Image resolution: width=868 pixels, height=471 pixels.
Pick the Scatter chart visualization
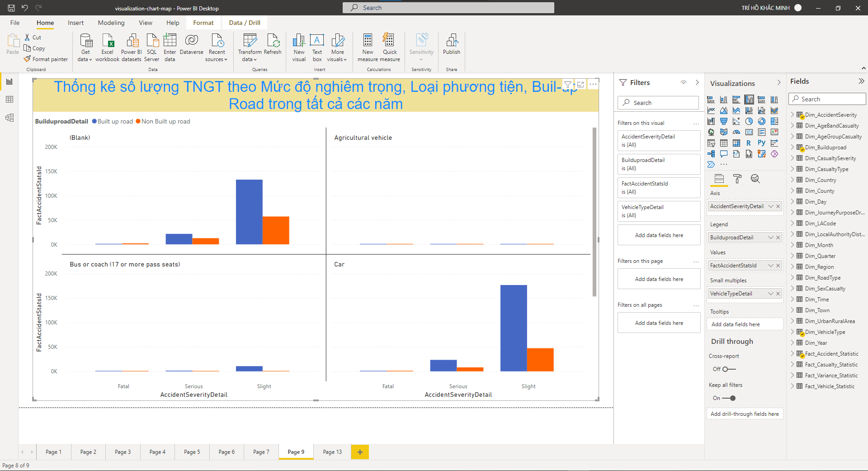click(x=736, y=121)
